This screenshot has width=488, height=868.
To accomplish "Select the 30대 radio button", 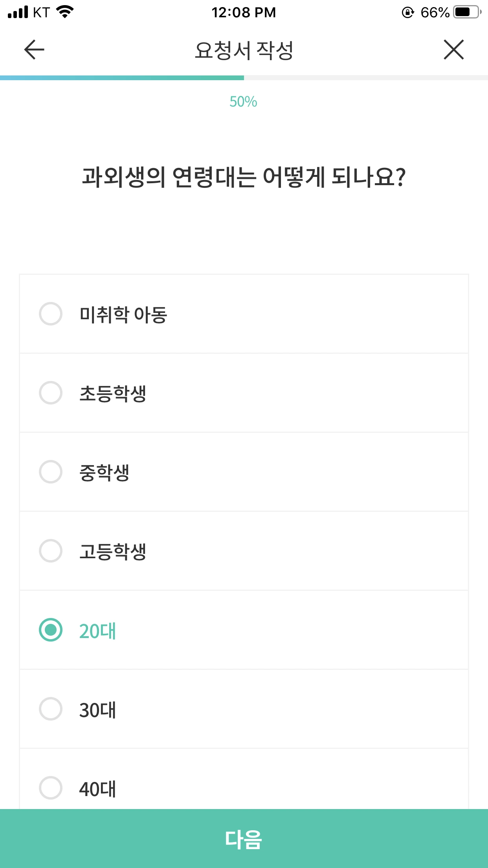I will pyautogui.click(x=51, y=709).
